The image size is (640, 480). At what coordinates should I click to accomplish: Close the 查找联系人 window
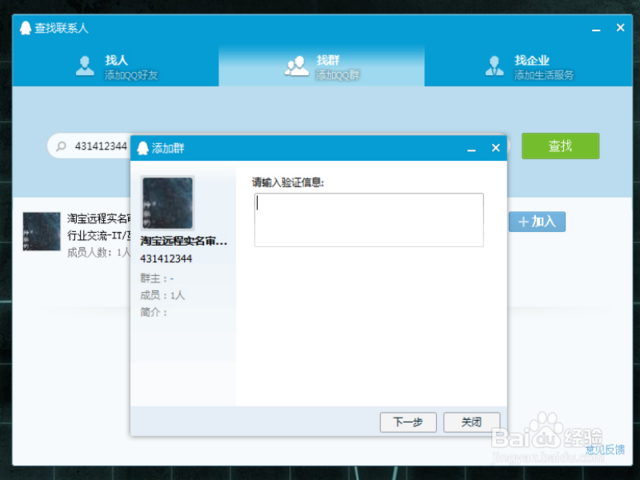pos(620,27)
